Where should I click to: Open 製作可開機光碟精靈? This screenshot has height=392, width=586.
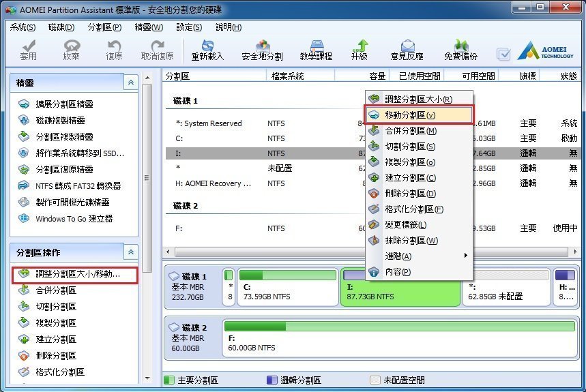[x=64, y=202]
